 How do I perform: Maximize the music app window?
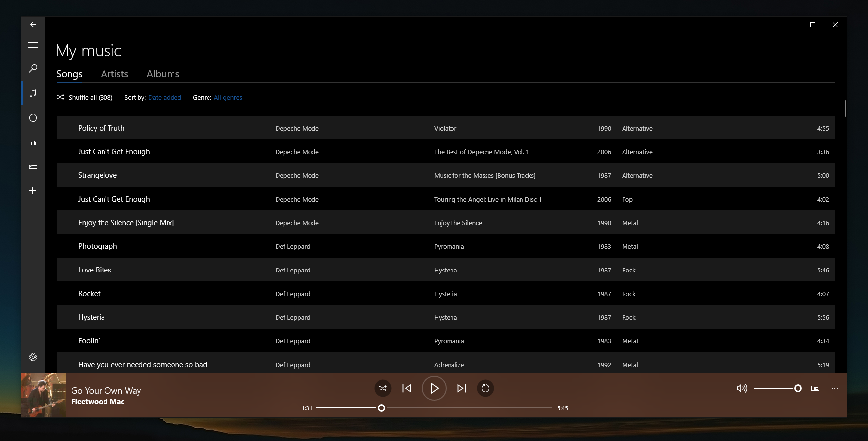813,25
